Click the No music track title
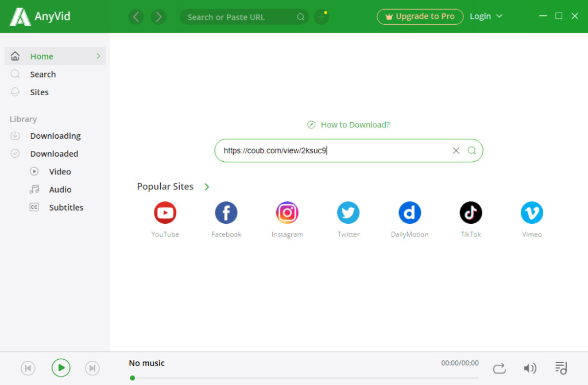 [x=146, y=363]
